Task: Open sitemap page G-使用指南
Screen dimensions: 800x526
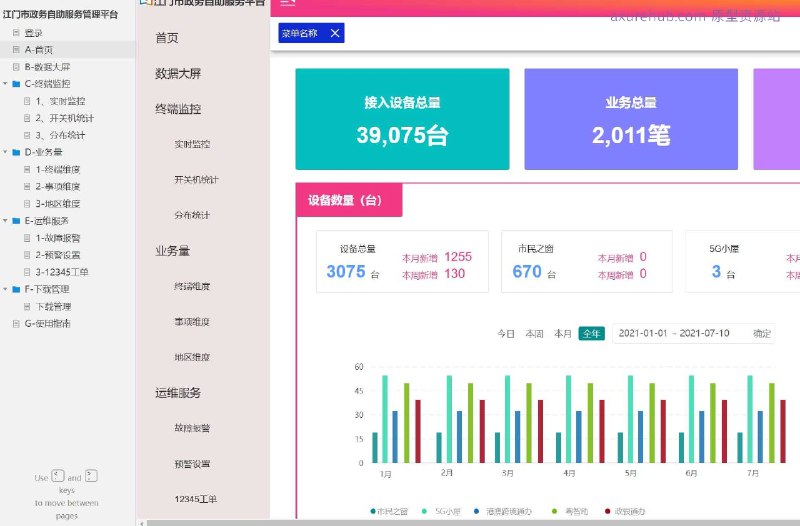Action: click(x=47, y=323)
